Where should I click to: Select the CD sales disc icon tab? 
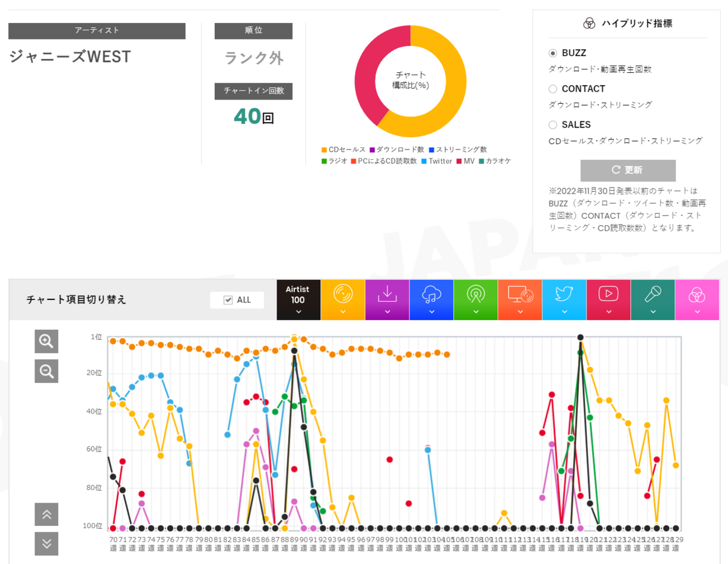tap(343, 299)
